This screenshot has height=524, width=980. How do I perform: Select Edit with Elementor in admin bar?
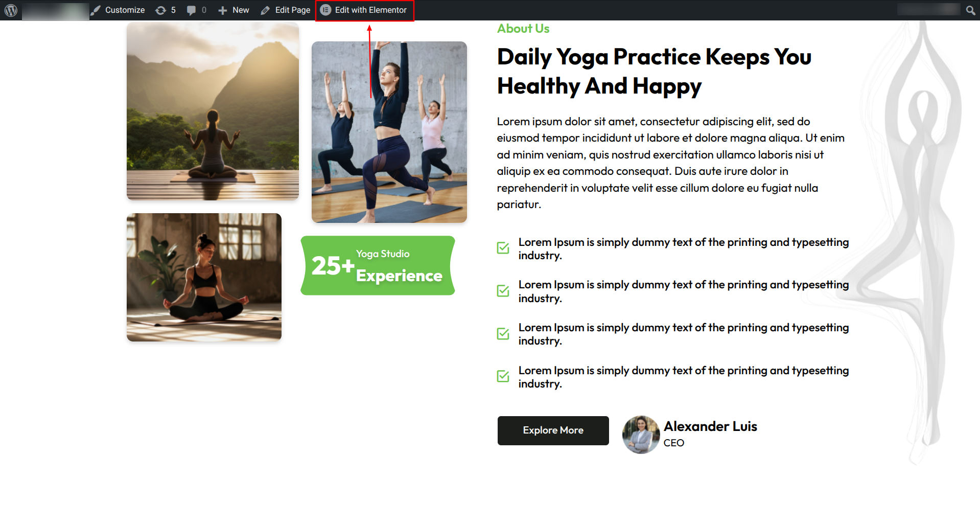(365, 10)
